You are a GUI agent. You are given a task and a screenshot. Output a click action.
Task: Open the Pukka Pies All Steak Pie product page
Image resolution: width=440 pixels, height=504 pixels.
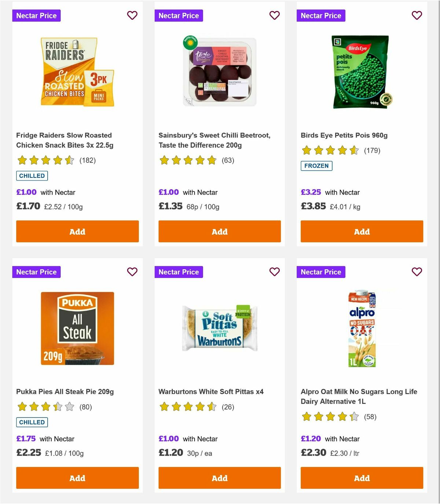pyautogui.click(x=65, y=391)
